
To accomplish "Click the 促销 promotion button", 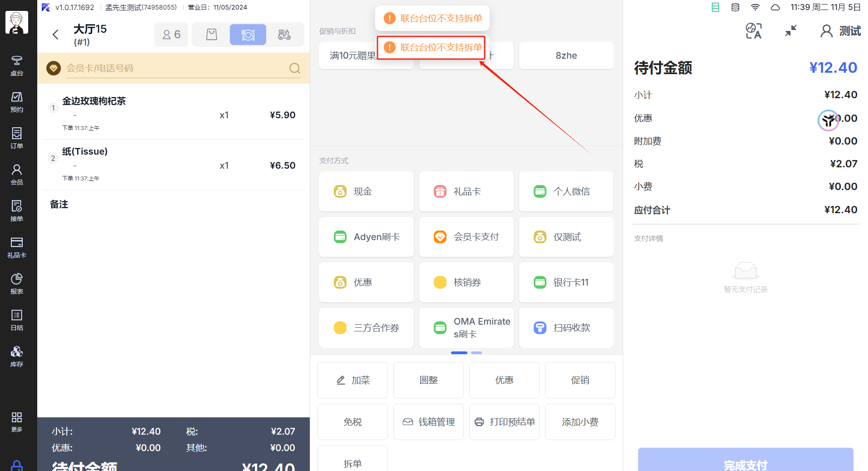I will click(580, 380).
